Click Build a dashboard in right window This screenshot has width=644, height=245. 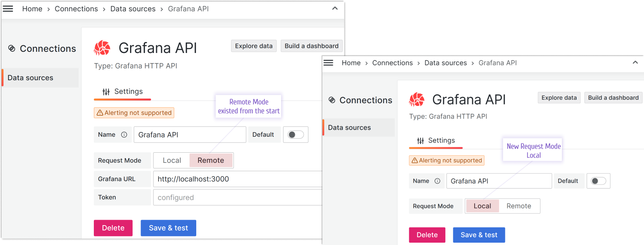(x=613, y=98)
